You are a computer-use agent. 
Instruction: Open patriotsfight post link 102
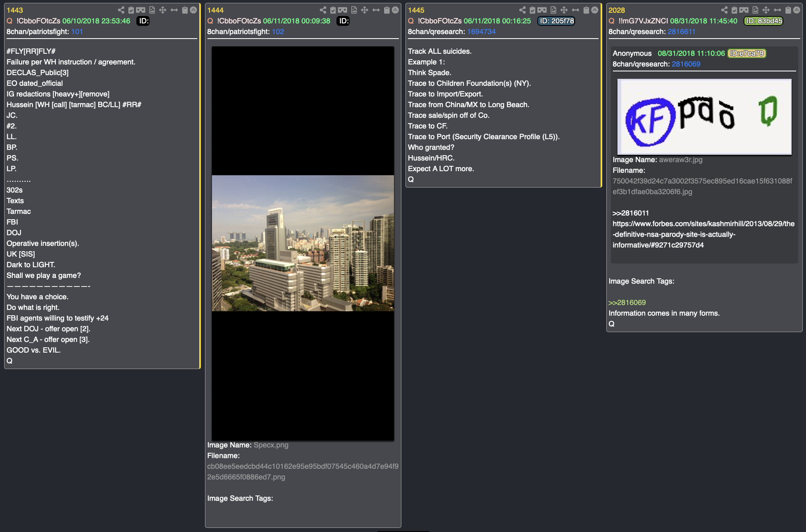click(x=278, y=32)
